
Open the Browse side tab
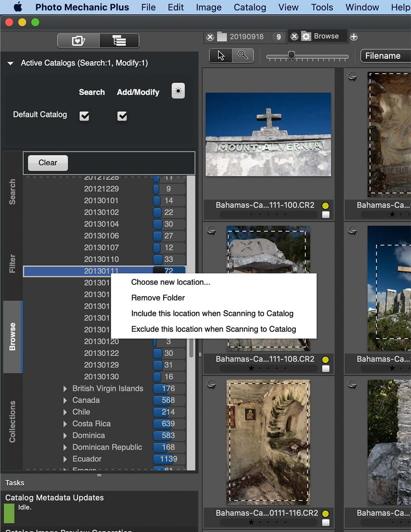[13, 337]
